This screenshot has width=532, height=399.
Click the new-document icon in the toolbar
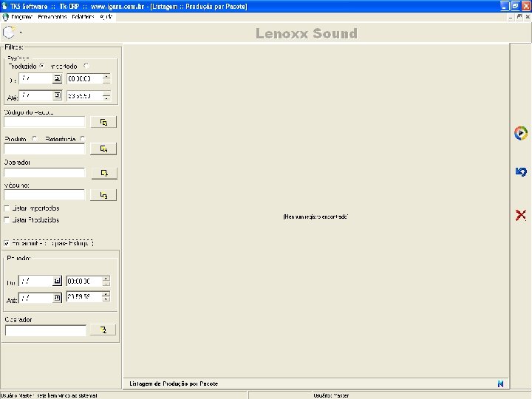(9, 33)
